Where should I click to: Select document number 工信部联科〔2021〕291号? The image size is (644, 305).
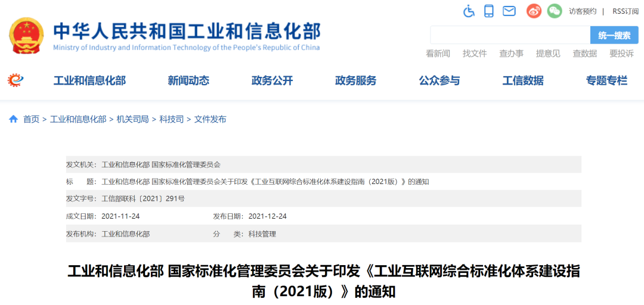click(143, 199)
